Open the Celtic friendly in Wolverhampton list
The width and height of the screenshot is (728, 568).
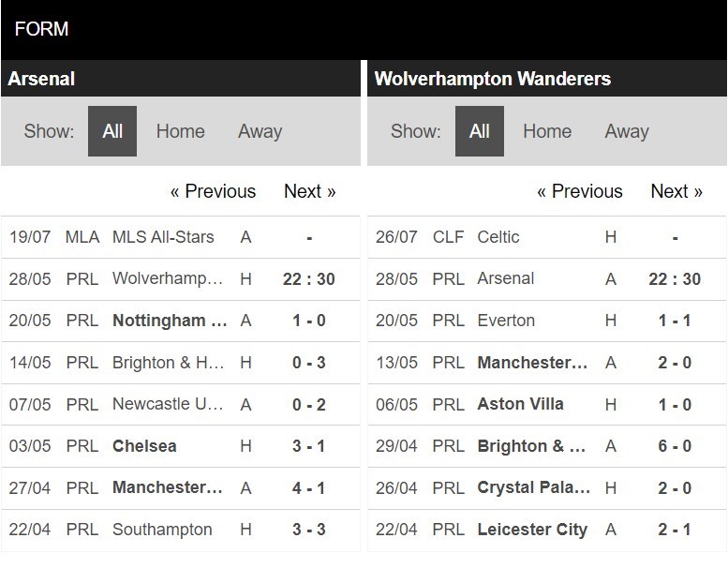(x=547, y=237)
